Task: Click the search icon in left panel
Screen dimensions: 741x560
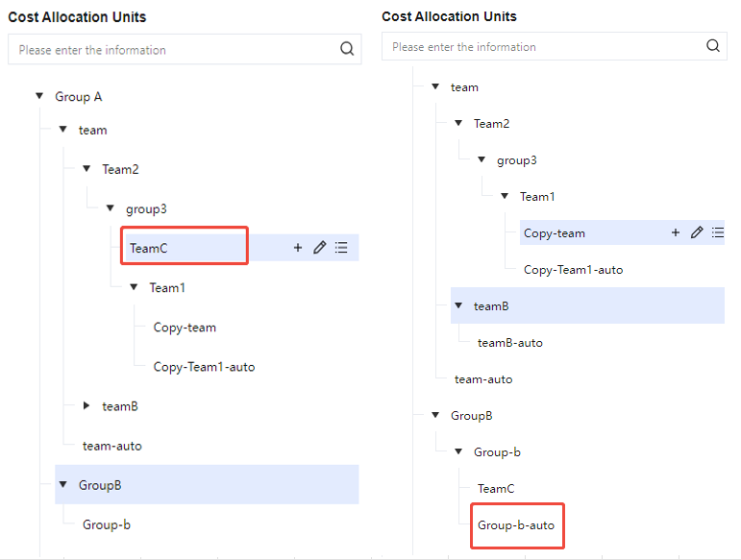Action: pyautogui.click(x=347, y=50)
